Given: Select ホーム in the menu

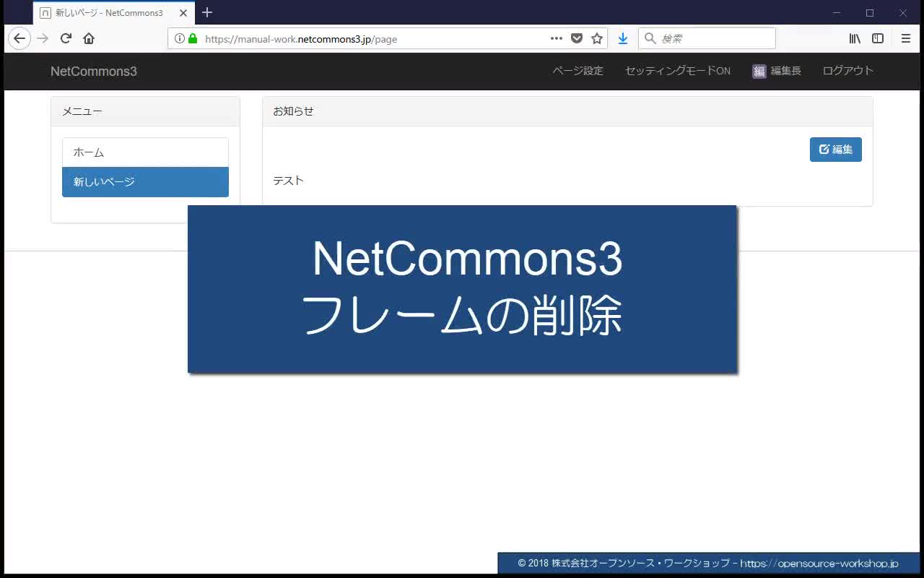Looking at the screenshot, I should 145,152.
